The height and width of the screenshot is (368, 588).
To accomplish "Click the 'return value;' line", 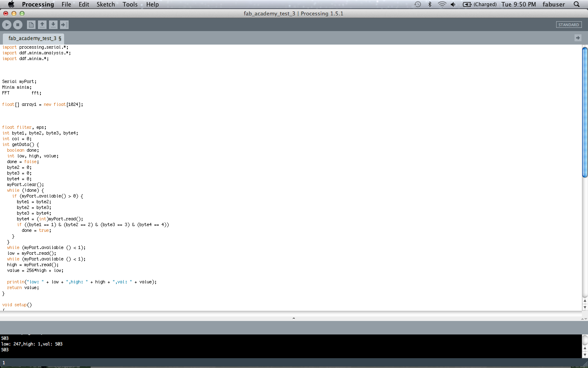I will [x=23, y=288].
